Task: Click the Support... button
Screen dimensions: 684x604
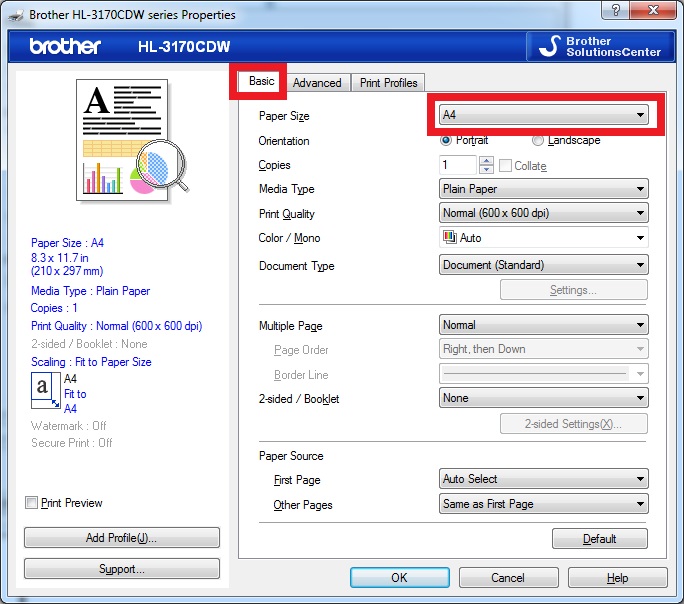Action: pyautogui.click(x=122, y=569)
